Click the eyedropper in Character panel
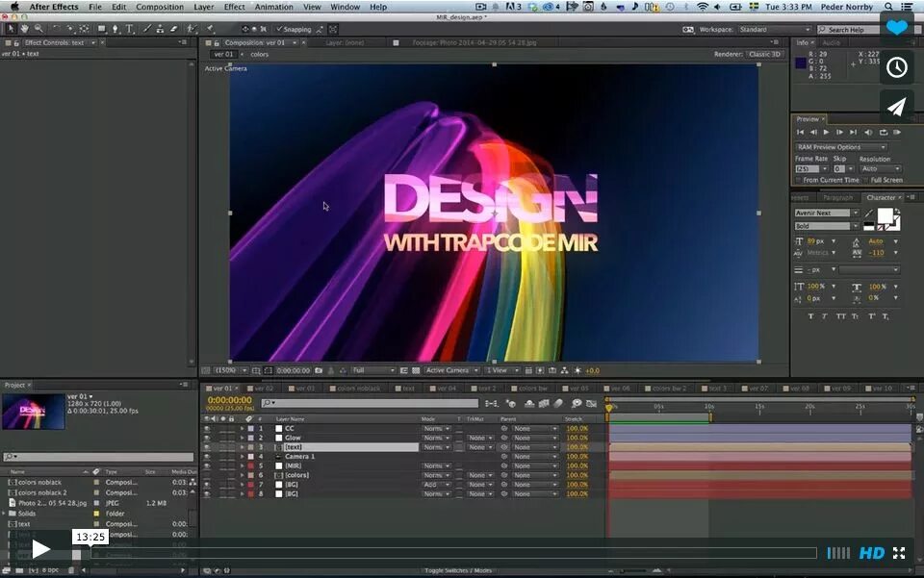 point(868,214)
